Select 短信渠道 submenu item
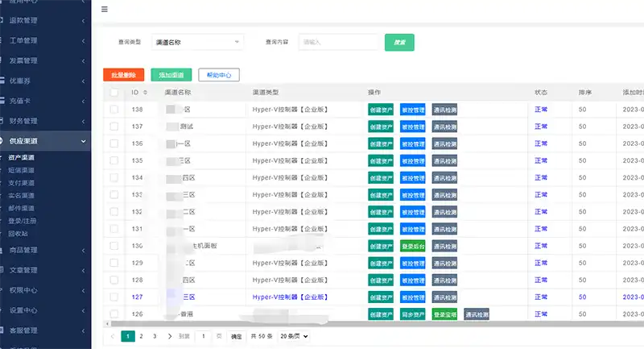 point(22,170)
